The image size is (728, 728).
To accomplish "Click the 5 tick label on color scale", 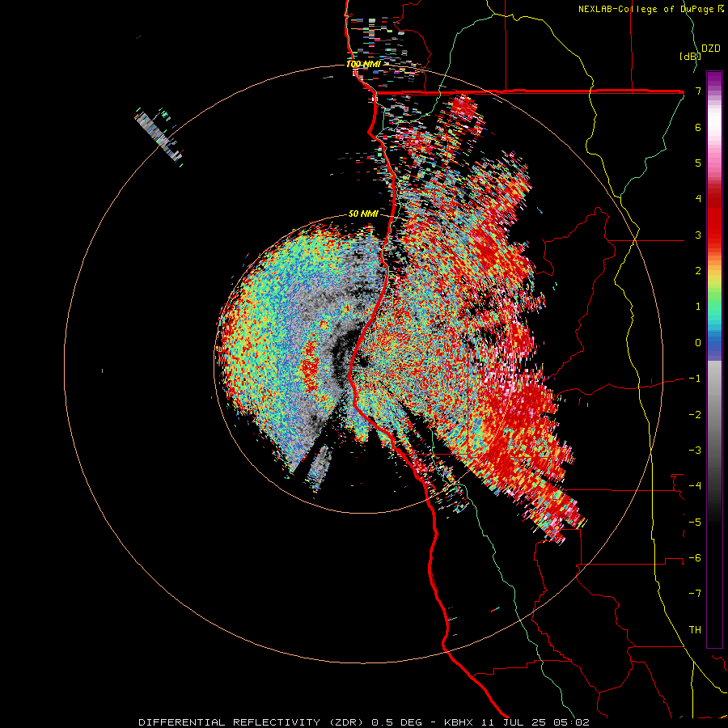I will (698, 163).
